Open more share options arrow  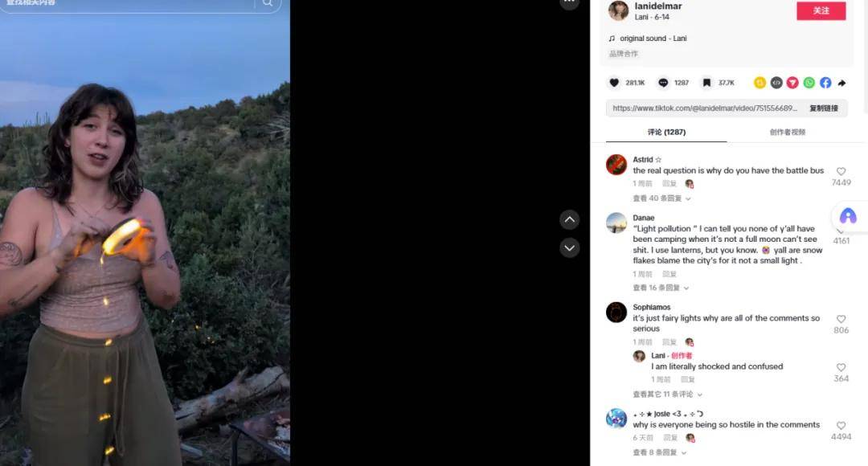tap(841, 83)
